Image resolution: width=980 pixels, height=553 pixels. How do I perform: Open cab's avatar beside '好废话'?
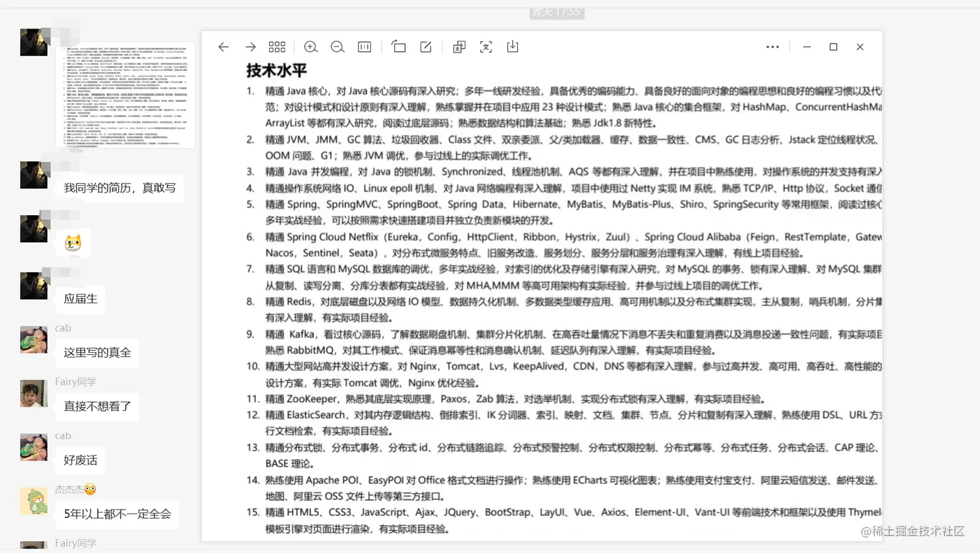(x=34, y=447)
